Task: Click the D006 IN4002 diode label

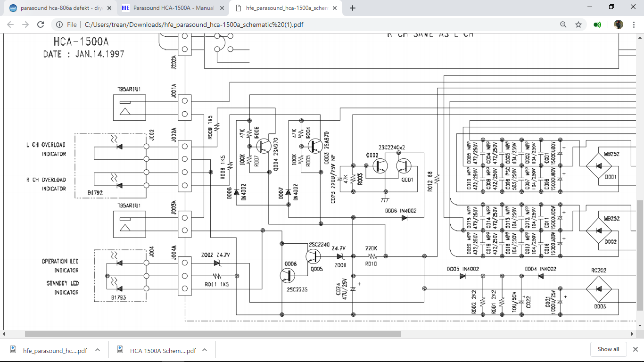Action: coord(401,211)
